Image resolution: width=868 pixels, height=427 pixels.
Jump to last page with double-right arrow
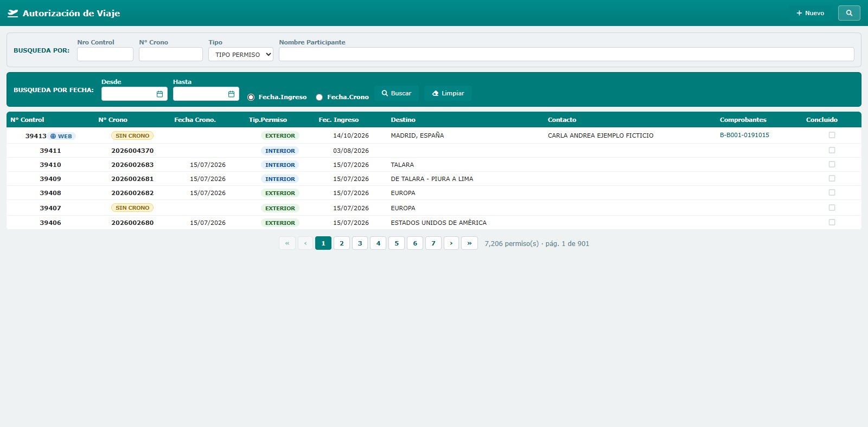click(x=469, y=243)
